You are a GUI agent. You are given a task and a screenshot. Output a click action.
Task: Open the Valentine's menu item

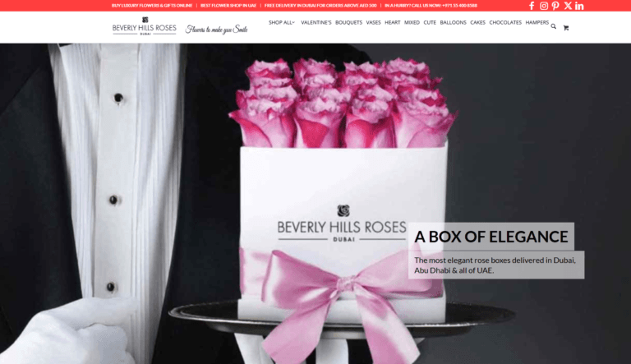click(315, 22)
